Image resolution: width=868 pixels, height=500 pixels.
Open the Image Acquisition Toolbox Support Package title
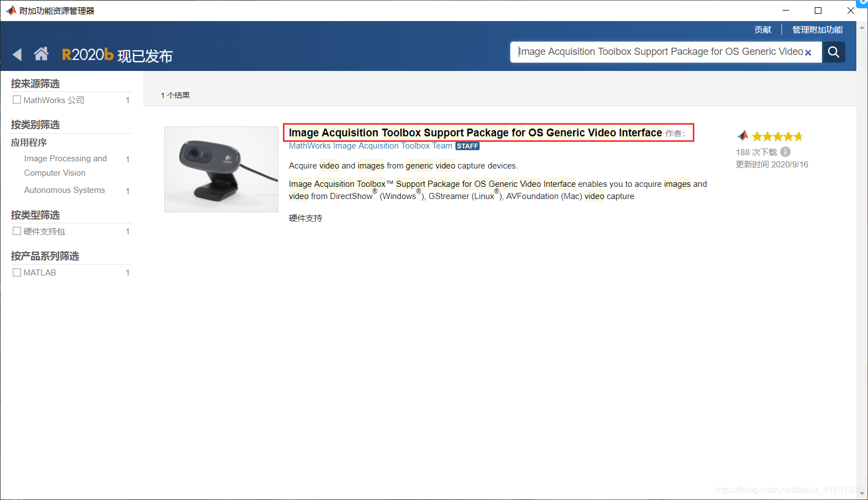coord(475,132)
